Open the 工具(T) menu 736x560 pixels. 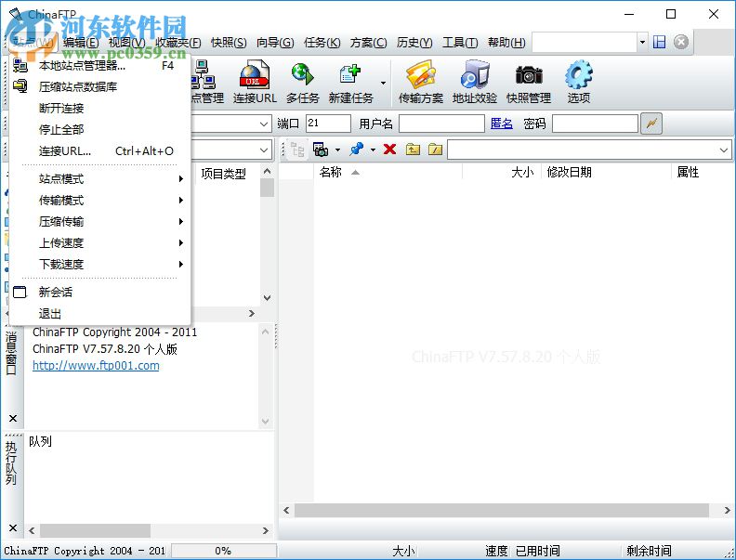(x=460, y=43)
